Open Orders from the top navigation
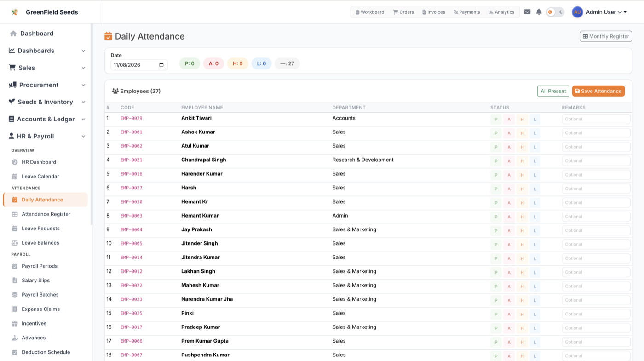The image size is (644, 361). [x=403, y=12]
